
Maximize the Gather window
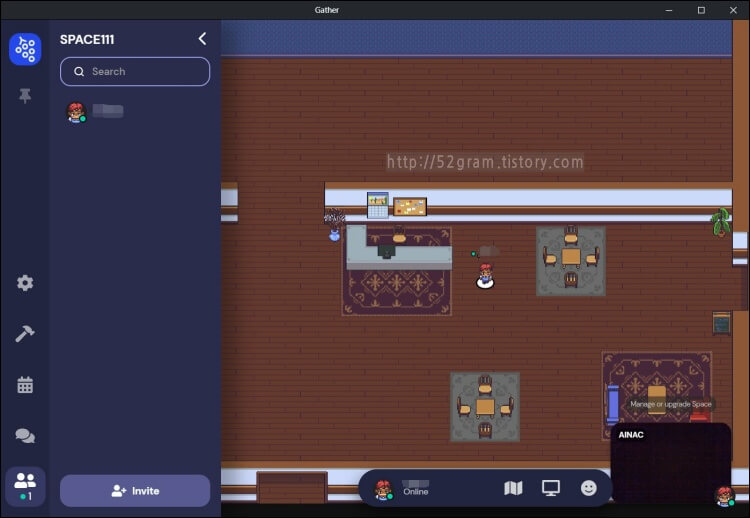point(701,10)
